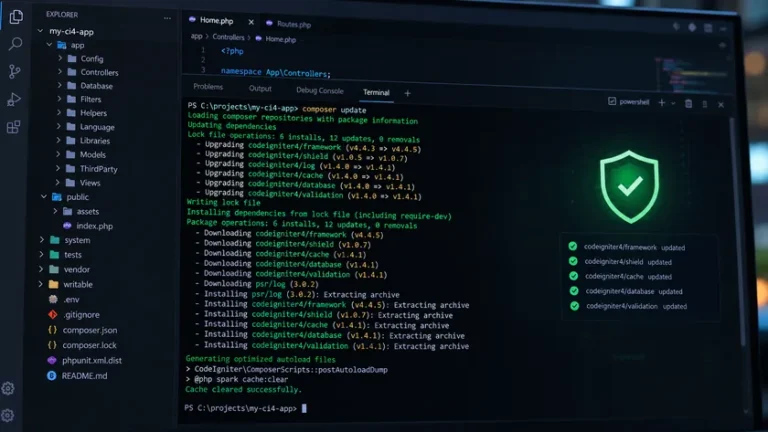Viewport: 768px width, 432px height.
Task: Click check icon for codeigniter4/validation updated
Action: (x=575, y=306)
